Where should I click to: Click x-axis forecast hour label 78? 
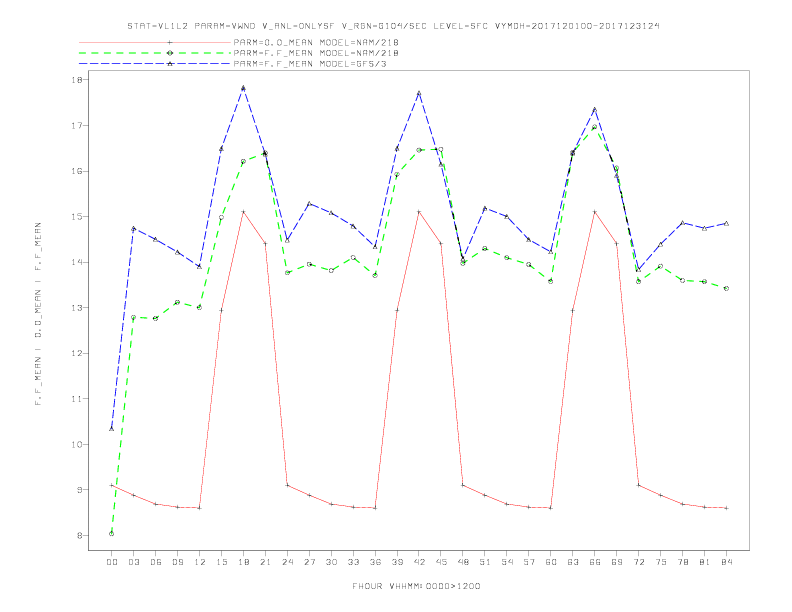(683, 562)
